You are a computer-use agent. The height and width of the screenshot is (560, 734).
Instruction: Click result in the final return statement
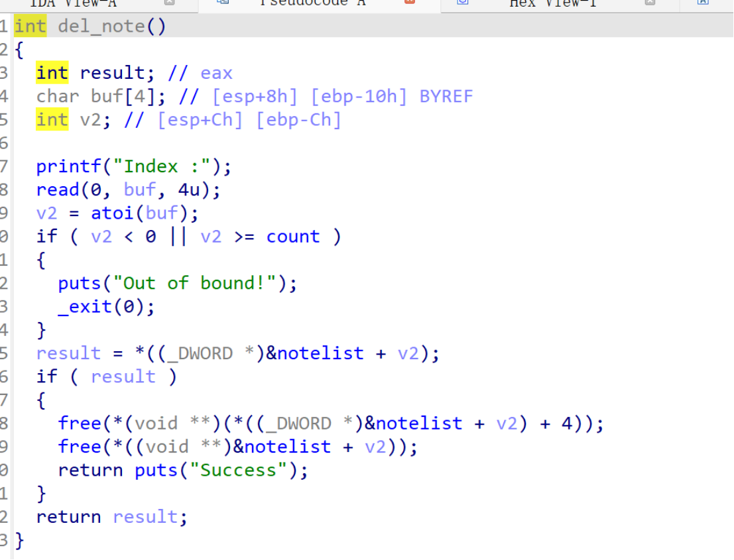click(x=145, y=517)
